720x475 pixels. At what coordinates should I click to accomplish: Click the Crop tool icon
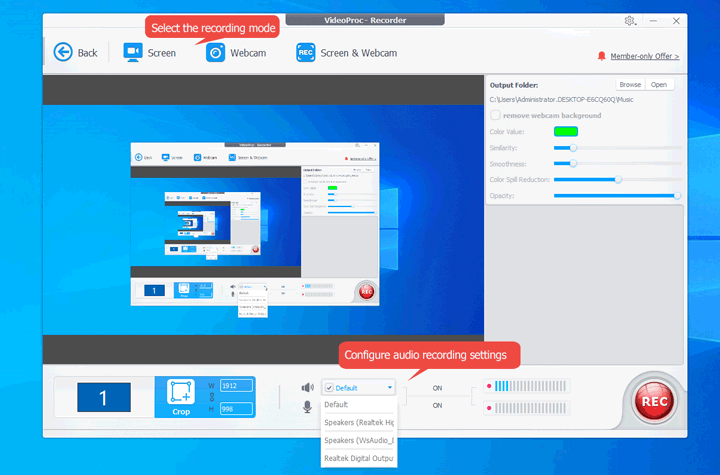pos(181,392)
